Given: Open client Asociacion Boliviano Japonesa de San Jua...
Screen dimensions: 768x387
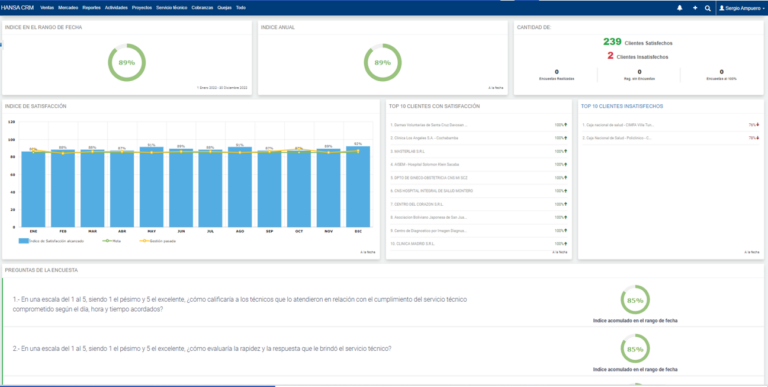Looking at the screenshot, I should pos(428,217).
